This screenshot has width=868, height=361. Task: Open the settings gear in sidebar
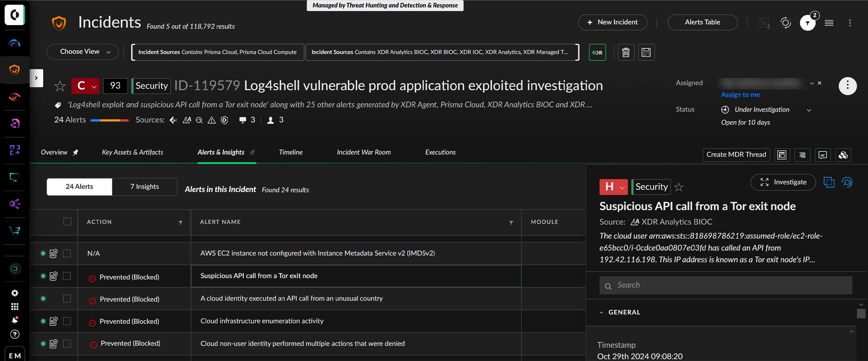pyautogui.click(x=15, y=293)
